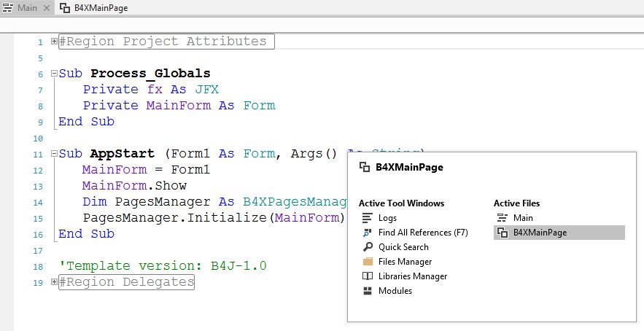
Task: Collapse the Process_Globals sub
Action: pos(54,74)
